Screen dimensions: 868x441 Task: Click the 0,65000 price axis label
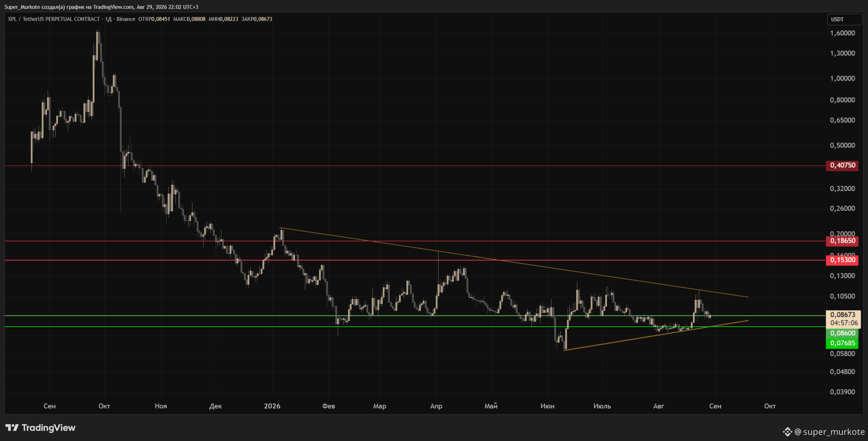point(843,120)
